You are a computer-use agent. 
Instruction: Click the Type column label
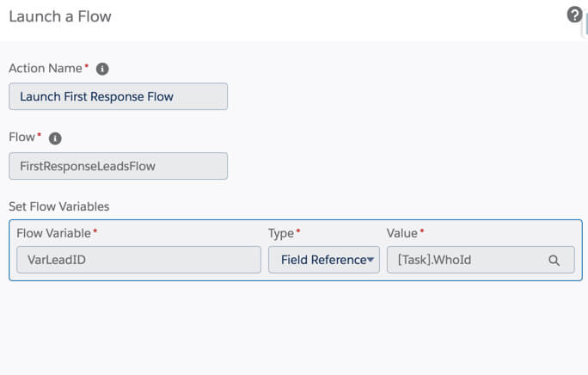point(281,233)
